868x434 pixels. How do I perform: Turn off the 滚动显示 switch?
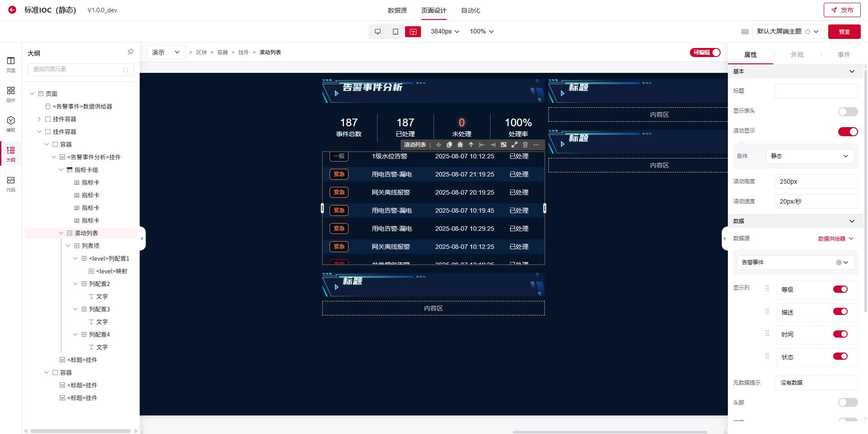click(847, 132)
